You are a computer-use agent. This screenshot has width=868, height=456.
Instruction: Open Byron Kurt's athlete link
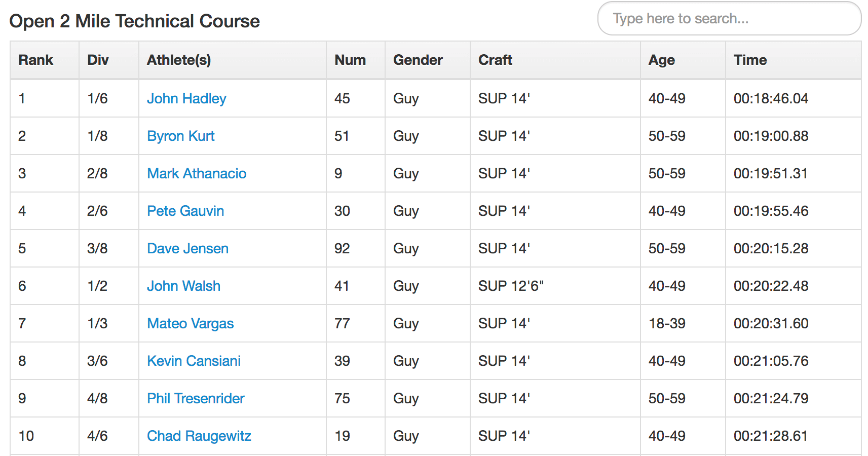pos(181,136)
